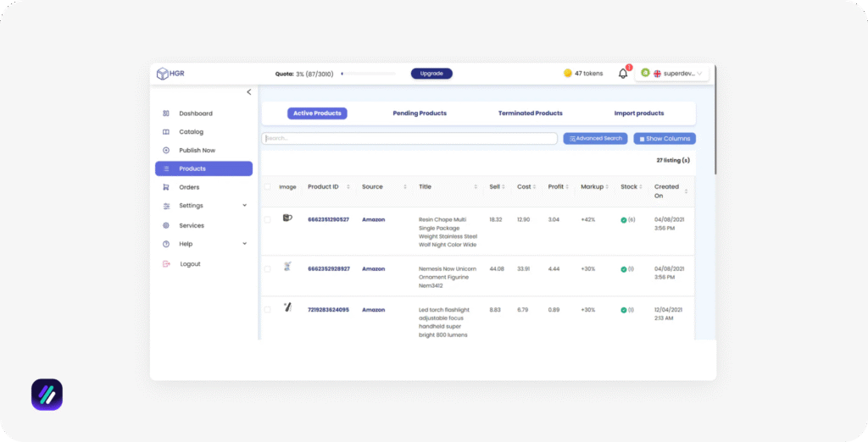This screenshot has width=868, height=442.
Task: Expand the Settings submenu chevron
Action: pos(245,206)
